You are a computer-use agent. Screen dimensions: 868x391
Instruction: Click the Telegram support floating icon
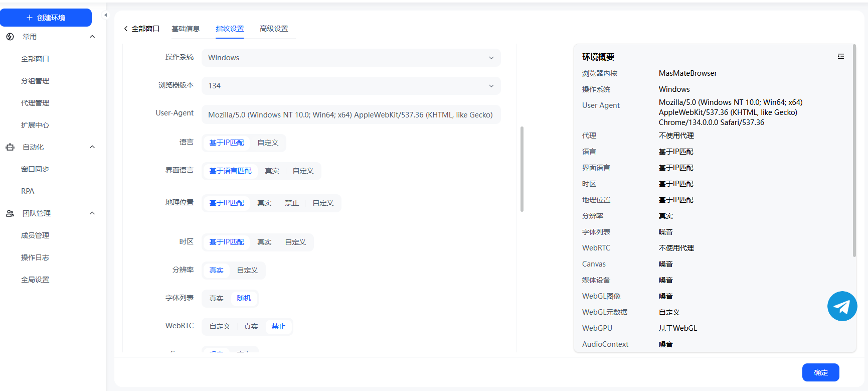842,306
